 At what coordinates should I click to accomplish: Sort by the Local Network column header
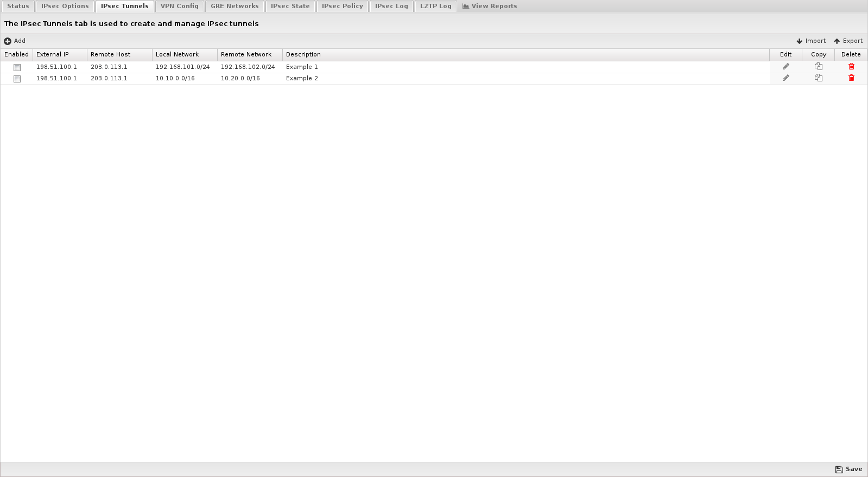(x=185, y=55)
